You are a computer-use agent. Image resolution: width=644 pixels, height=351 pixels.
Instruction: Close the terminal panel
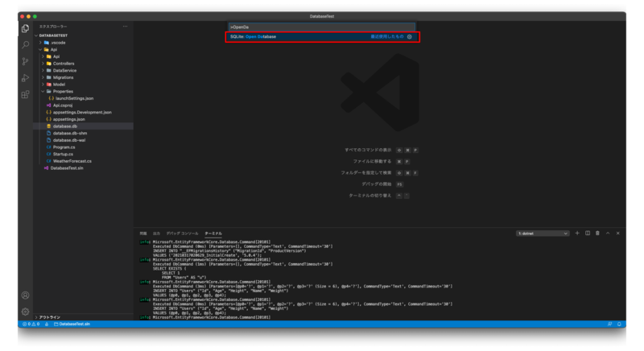pyautogui.click(x=617, y=233)
